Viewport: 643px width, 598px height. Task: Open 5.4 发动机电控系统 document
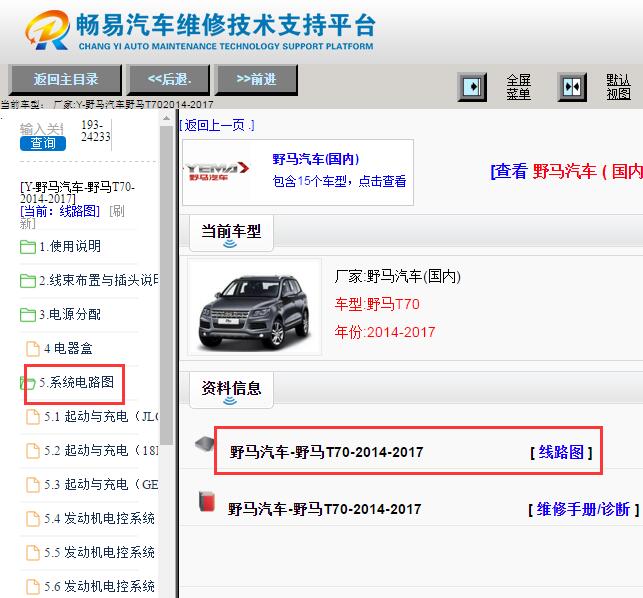pos(100,519)
